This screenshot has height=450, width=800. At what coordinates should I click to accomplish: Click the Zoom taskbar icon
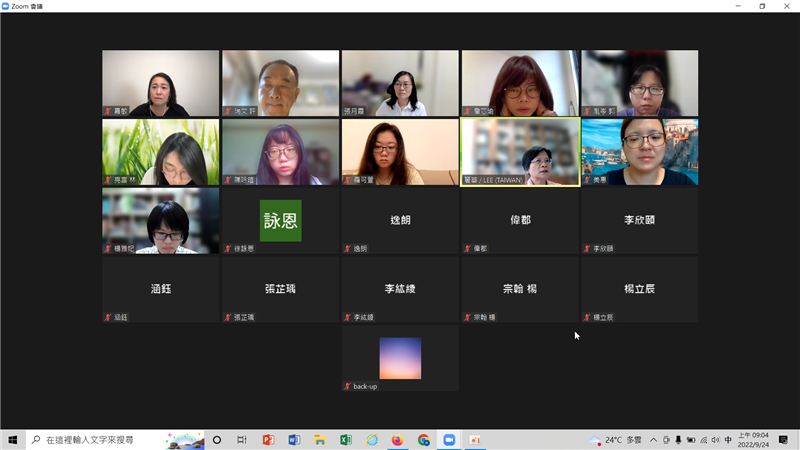pos(449,440)
